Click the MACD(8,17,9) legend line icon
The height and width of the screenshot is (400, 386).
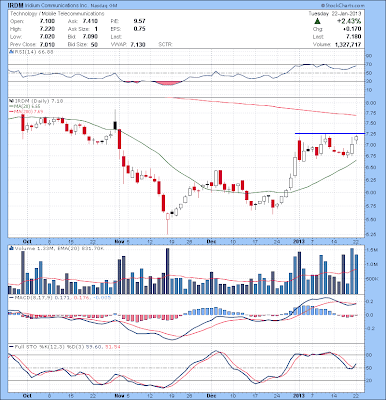pos(11,296)
